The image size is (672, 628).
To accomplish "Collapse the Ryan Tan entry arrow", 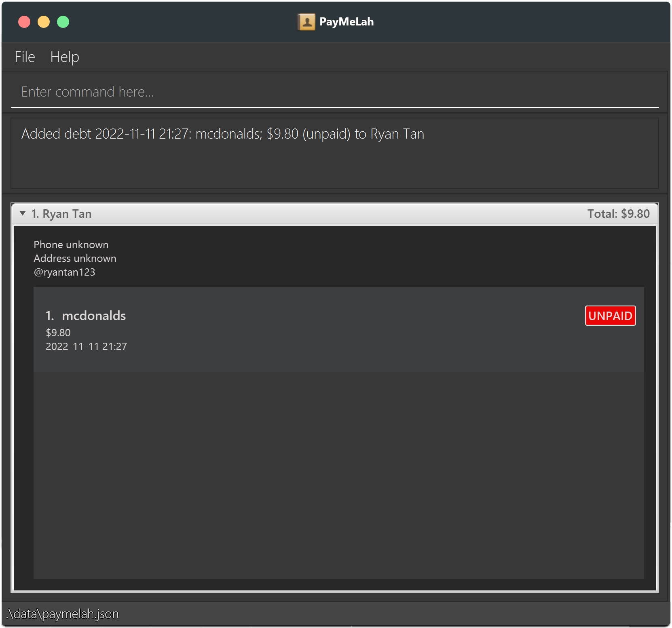I will point(23,213).
